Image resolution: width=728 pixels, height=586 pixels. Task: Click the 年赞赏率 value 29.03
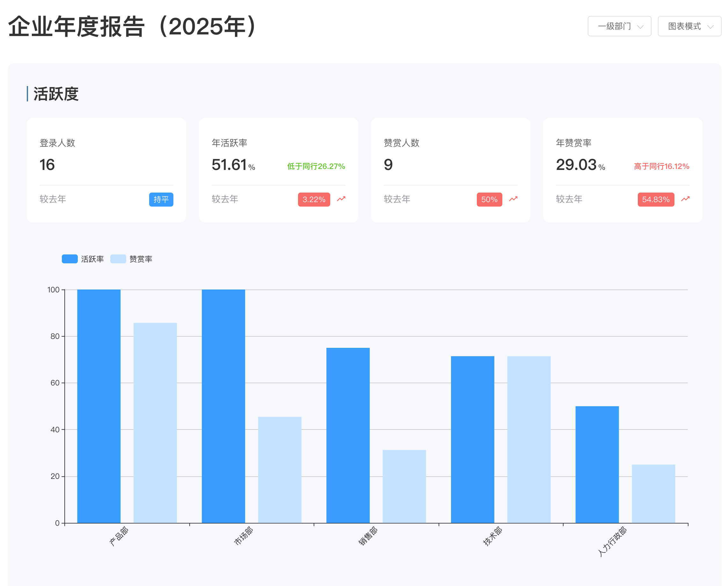(576, 165)
